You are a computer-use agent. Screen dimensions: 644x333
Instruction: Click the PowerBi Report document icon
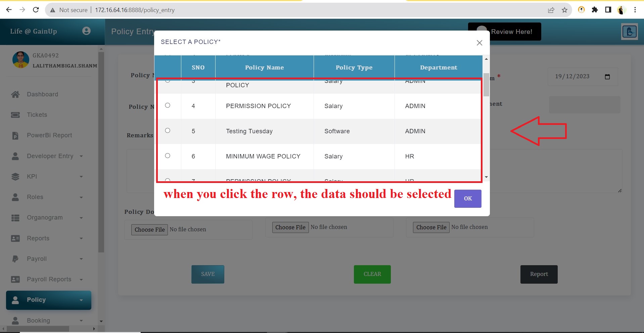15,136
